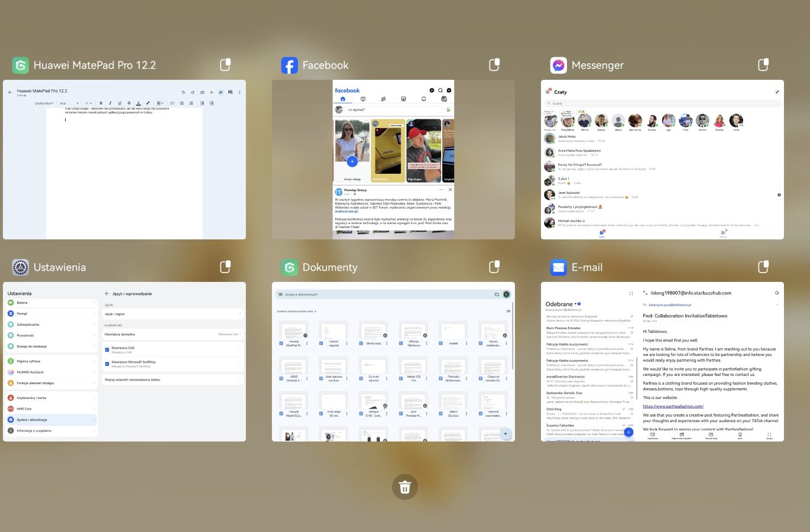Open the Język i region row

(x=173, y=314)
